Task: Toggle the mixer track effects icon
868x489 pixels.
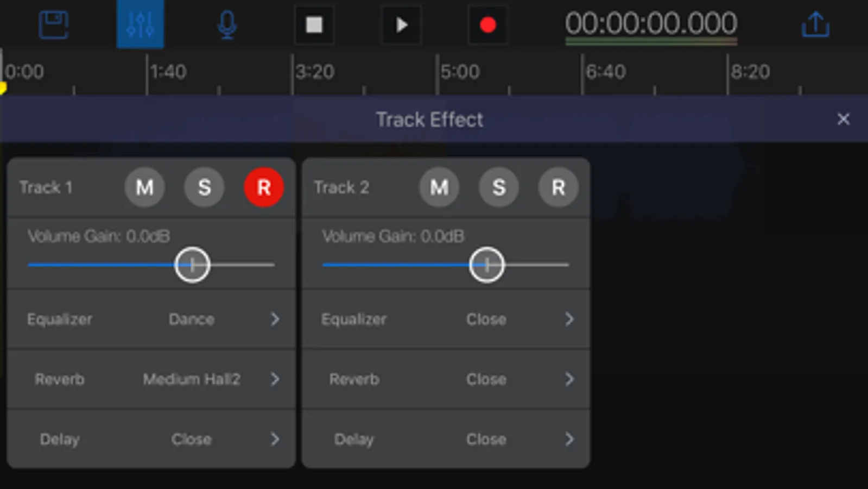Action: coord(140,24)
